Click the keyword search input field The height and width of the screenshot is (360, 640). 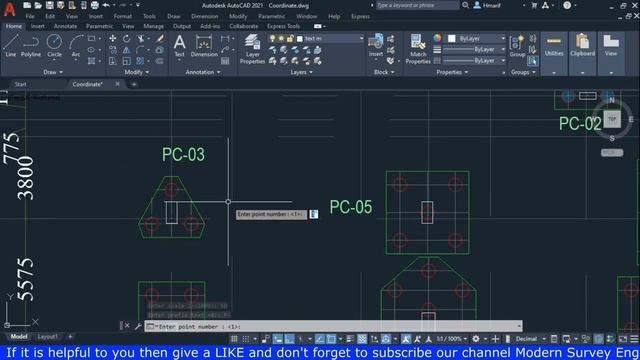417,5
